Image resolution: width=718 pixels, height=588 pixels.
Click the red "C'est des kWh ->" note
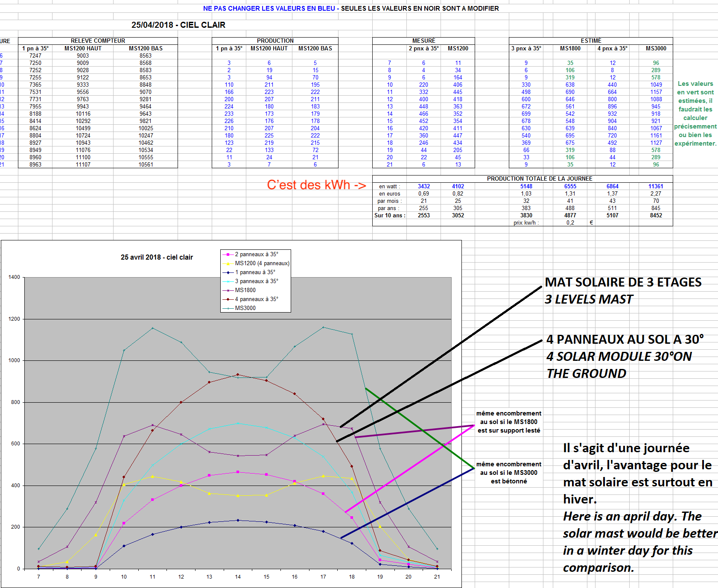317,185
